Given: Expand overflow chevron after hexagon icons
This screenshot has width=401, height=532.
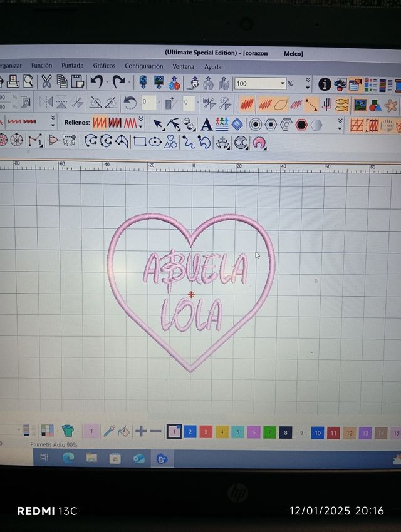Looking at the screenshot, I should 340,125.
